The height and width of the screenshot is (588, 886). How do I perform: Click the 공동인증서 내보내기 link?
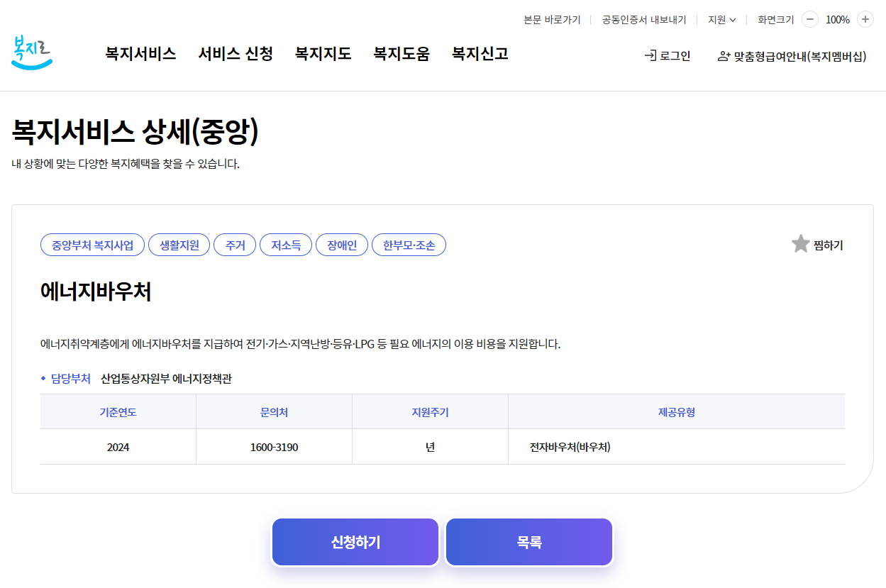pyautogui.click(x=643, y=19)
